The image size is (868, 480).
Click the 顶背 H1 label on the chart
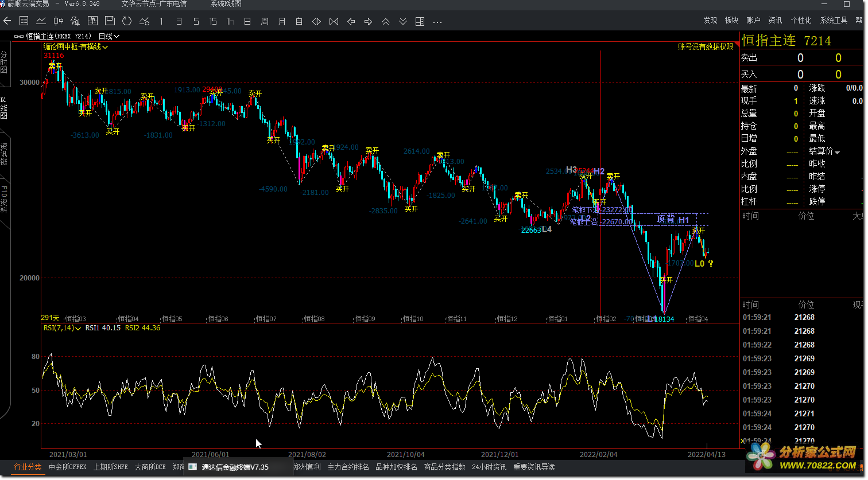click(673, 220)
